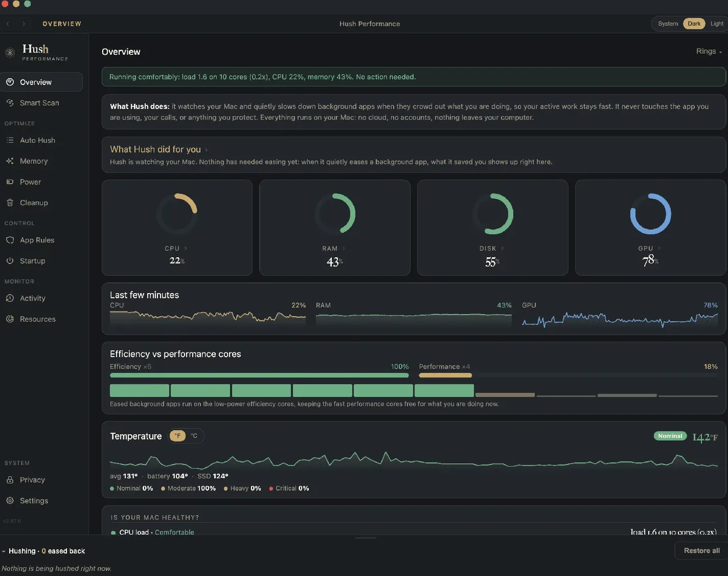Click the 142°F temperature reading
This screenshot has width=728, height=576.
click(x=705, y=437)
